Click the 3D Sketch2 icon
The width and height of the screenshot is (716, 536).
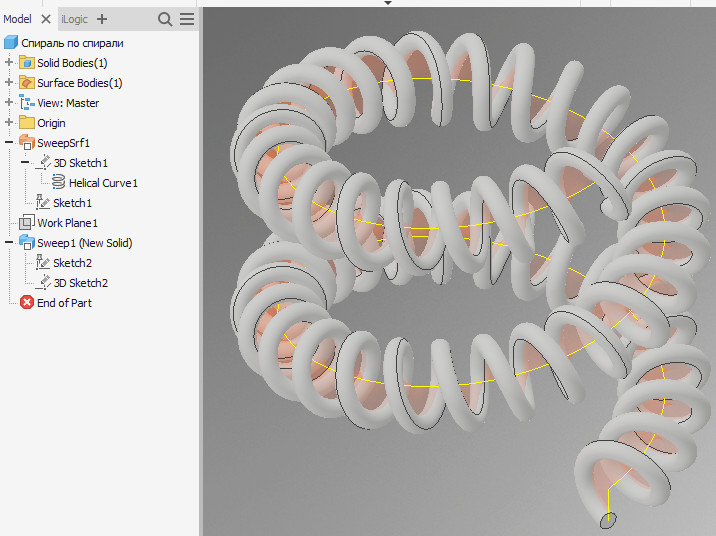point(43,283)
